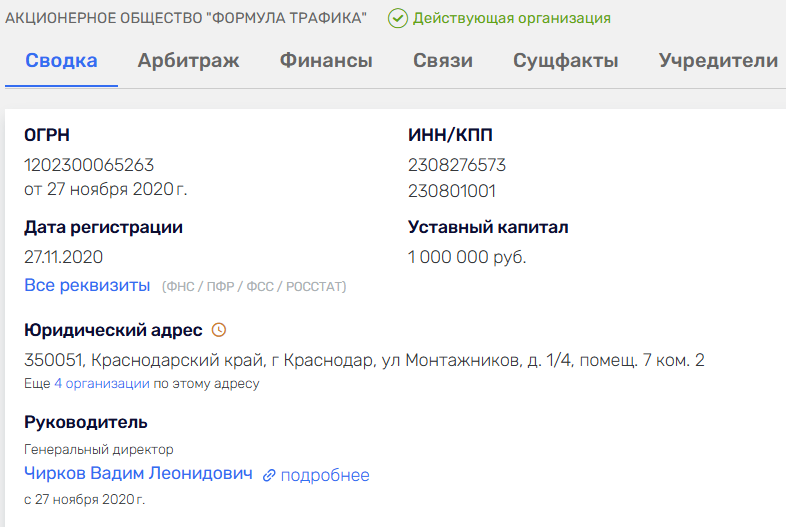Switch to the Сводка tab
This screenshot has width=786, height=527.
click(61, 61)
